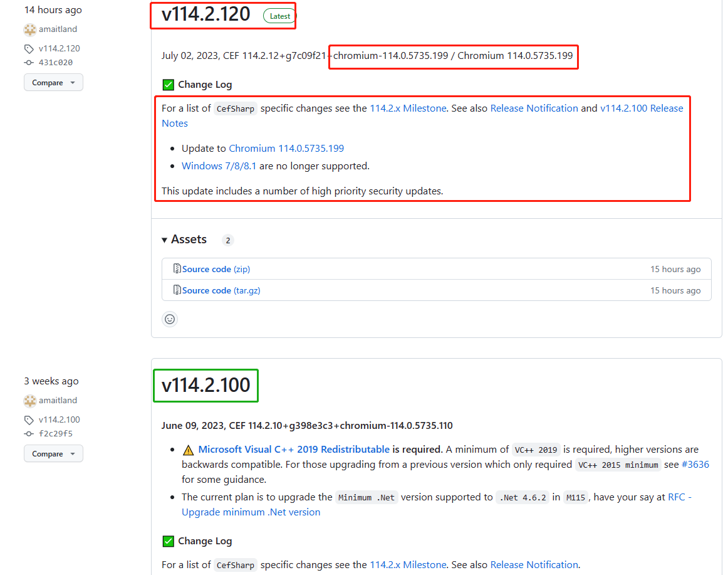Open amaitland profile under 3 weeks ago

(58, 401)
